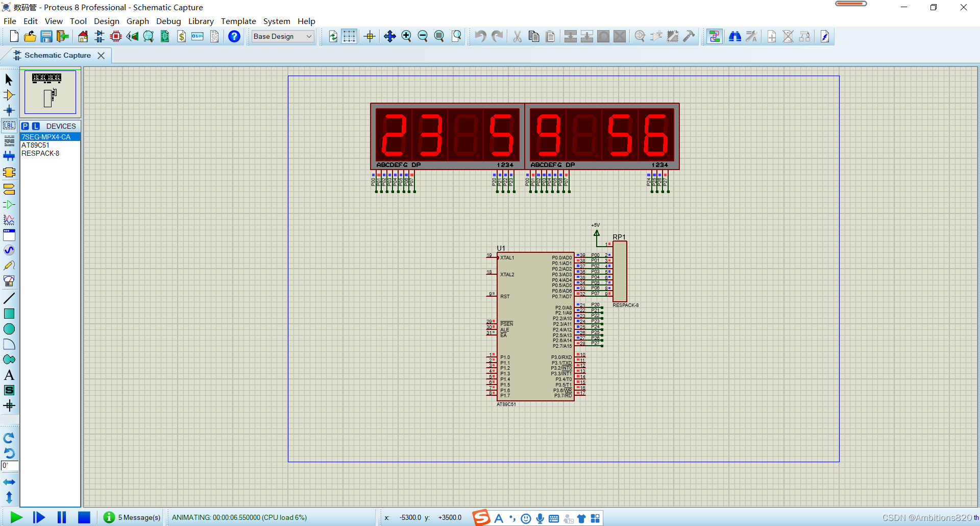Open the Debug menu
This screenshot has height=526, width=980.
pos(168,21)
